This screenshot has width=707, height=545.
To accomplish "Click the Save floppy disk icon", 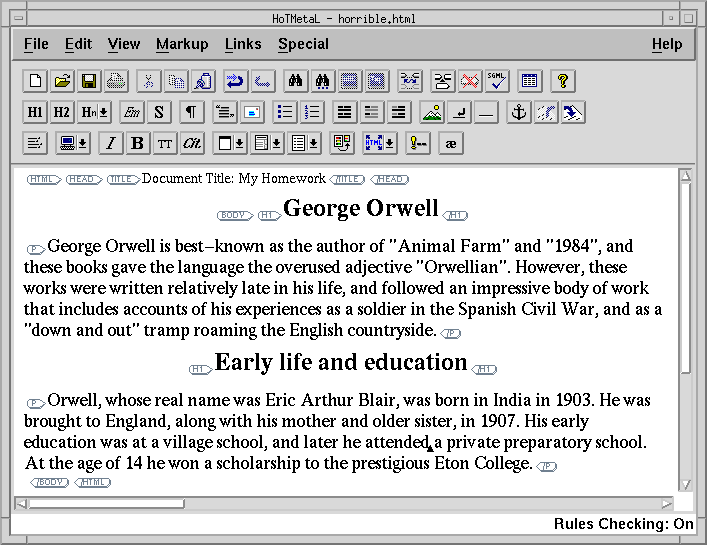I will (x=89, y=81).
